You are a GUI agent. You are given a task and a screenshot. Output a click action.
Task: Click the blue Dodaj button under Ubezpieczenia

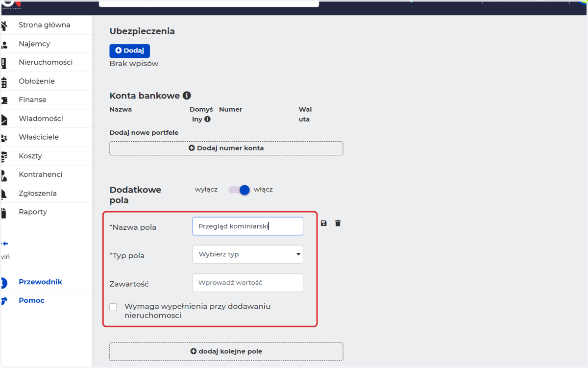[x=129, y=50]
